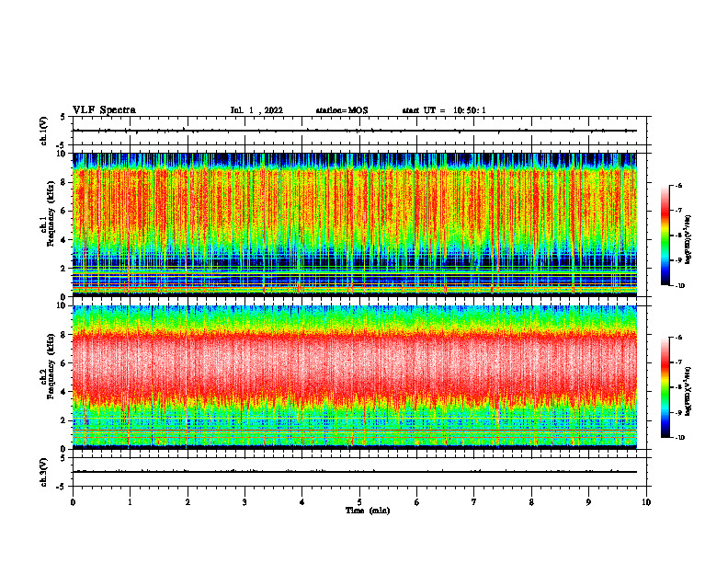
Task: Click the "ch.1(V)" axis label
Action: coord(43,131)
